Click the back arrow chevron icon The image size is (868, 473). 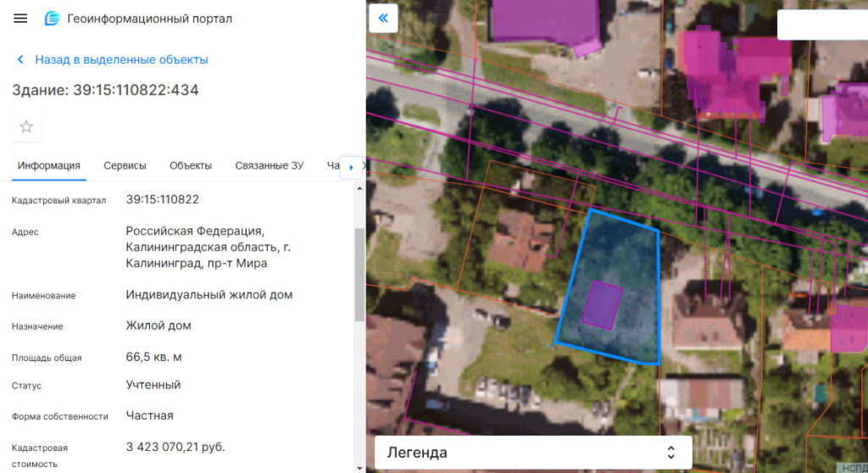[20, 60]
